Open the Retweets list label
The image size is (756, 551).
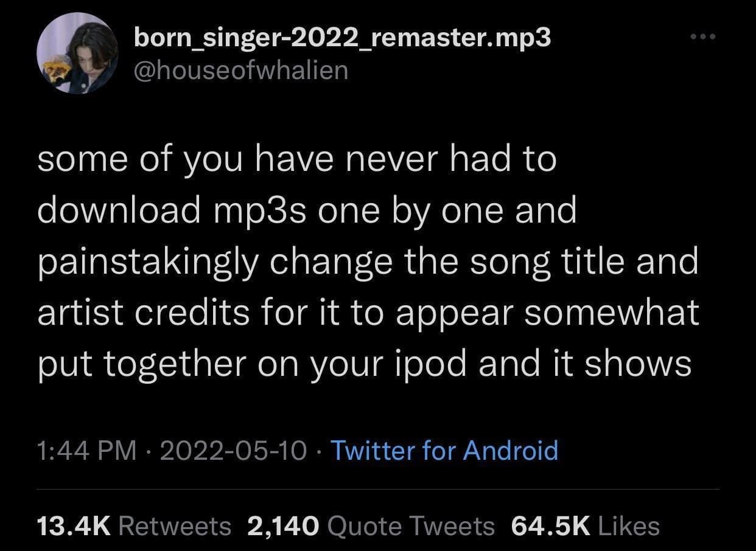175,526
